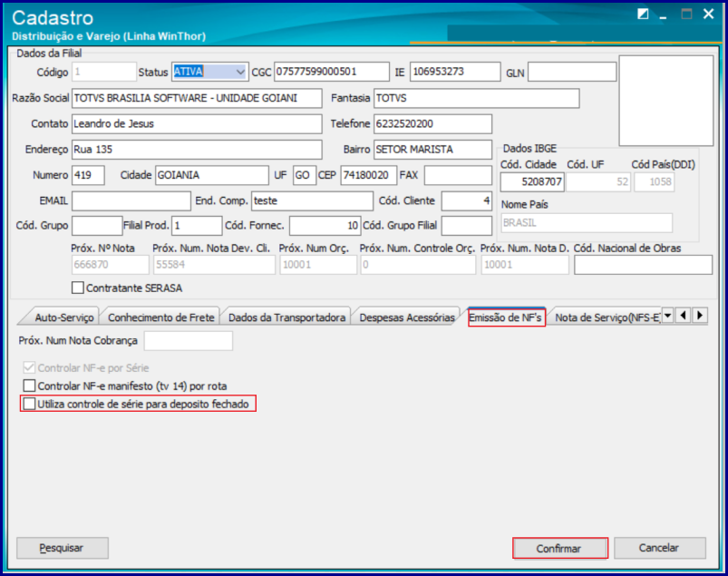The image size is (728, 576).
Task: Click the Filial Prod. field
Action: [197, 226]
